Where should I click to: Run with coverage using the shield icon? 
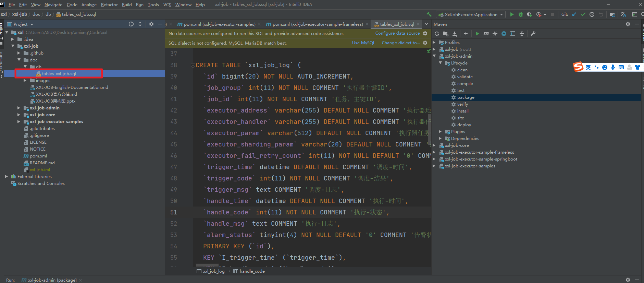(x=529, y=14)
